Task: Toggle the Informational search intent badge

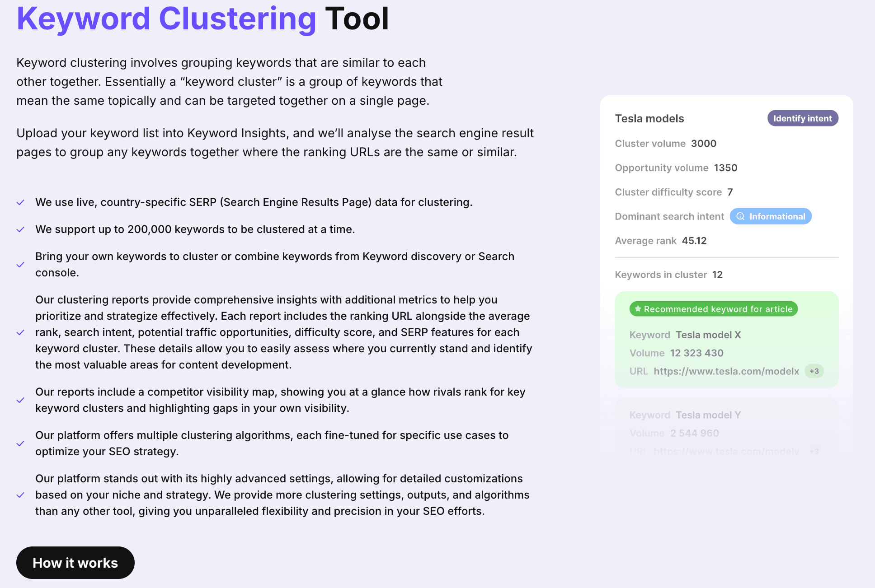Action: (771, 216)
